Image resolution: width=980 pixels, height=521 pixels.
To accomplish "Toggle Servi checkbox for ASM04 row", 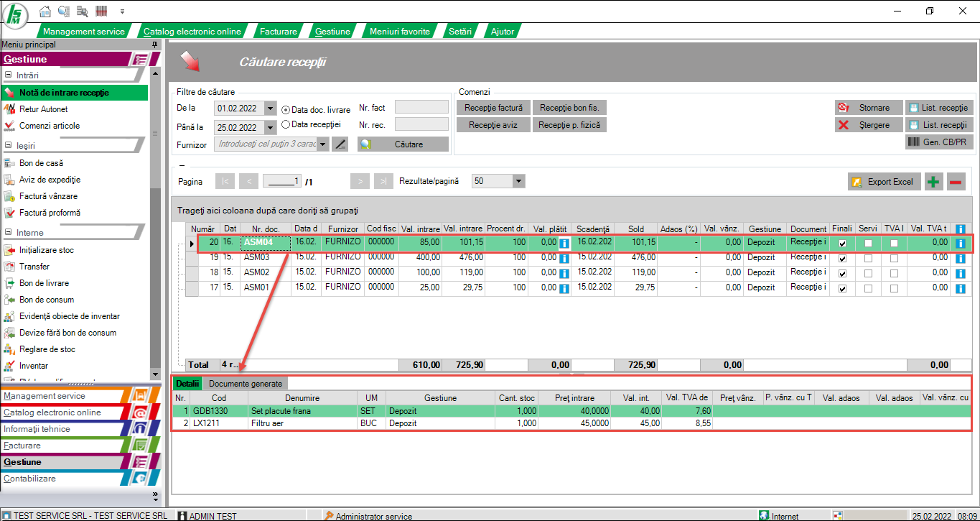I will [868, 244].
